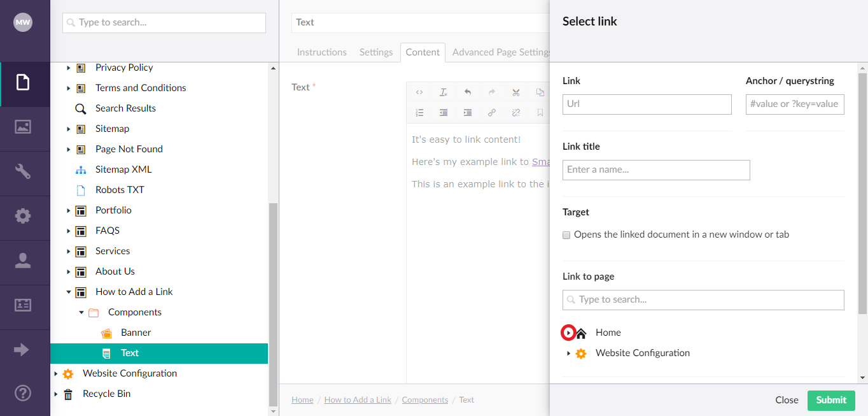Viewport: 868px width, 416px height.
Task: Open the Media section image icon
Action: point(23,127)
